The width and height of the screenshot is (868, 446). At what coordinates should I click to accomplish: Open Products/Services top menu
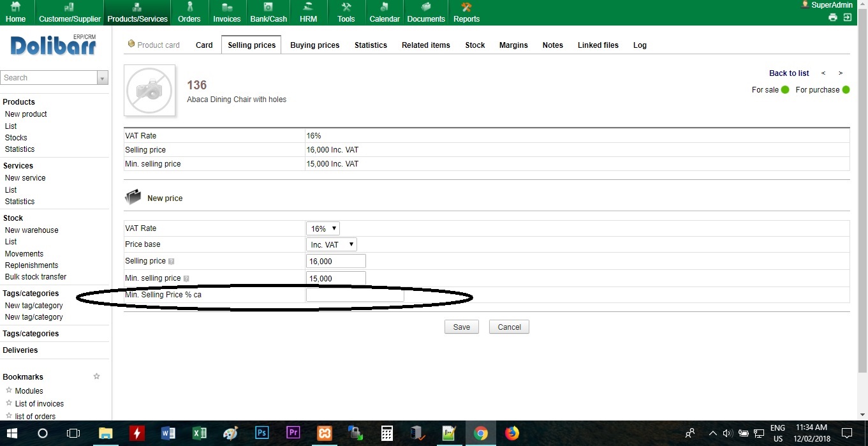pyautogui.click(x=137, y=13)
